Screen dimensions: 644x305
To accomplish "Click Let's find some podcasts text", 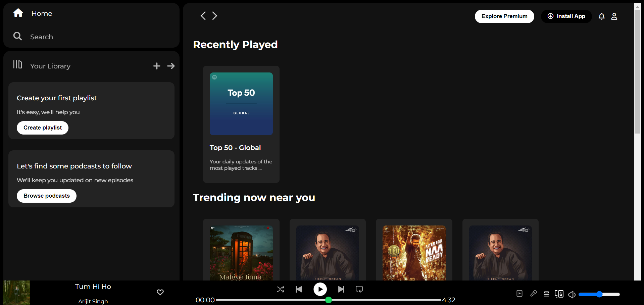I will [x=74, y=166].
